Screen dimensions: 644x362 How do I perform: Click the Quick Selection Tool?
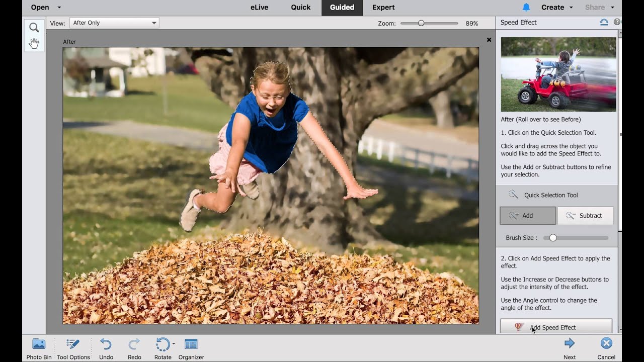tap(543, 195)
